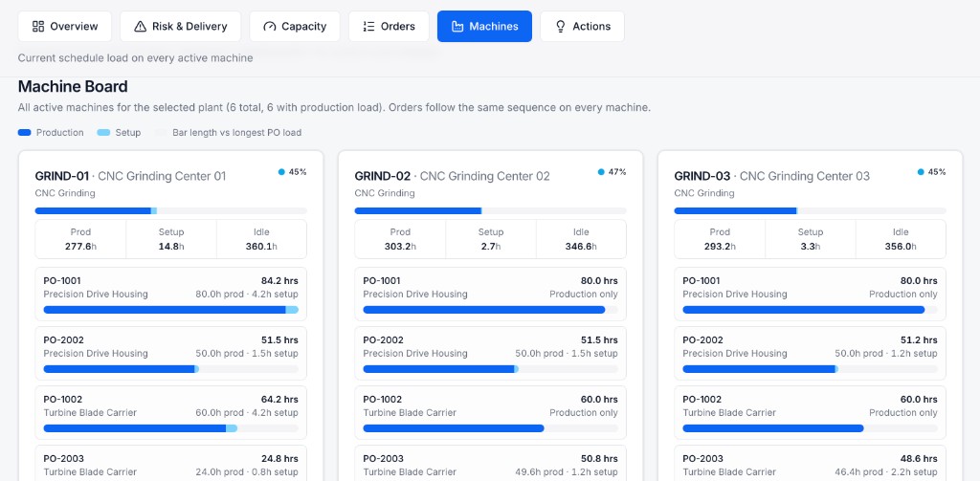Click the 64.2 hrs value on GRIND-01
Screen dimensions: 980x481
pyautogui.click(x=279, y=399)
